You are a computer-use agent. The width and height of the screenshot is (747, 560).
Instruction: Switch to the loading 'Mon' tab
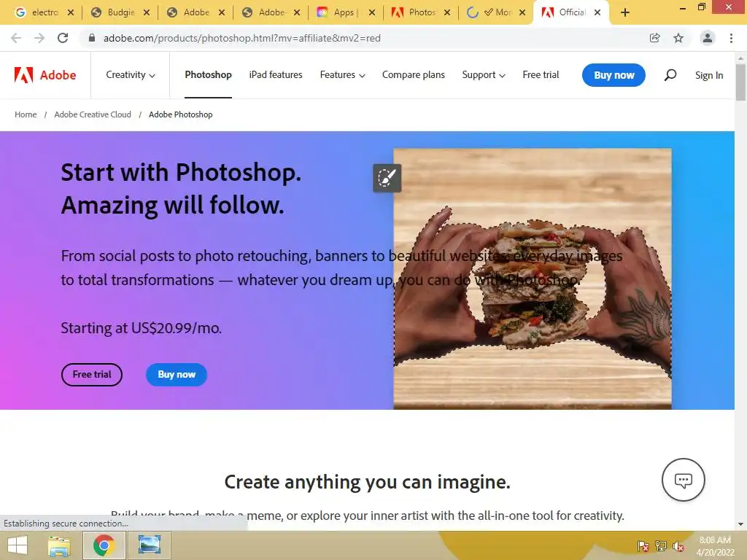pos(495,13)
